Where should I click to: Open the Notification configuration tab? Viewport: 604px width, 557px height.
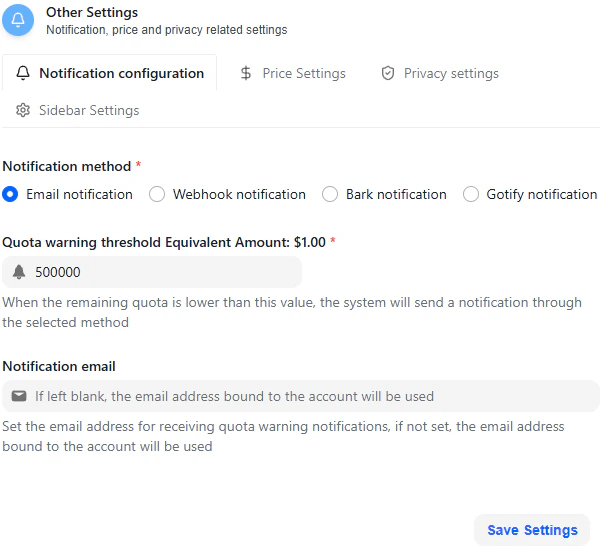click(110, 73)
